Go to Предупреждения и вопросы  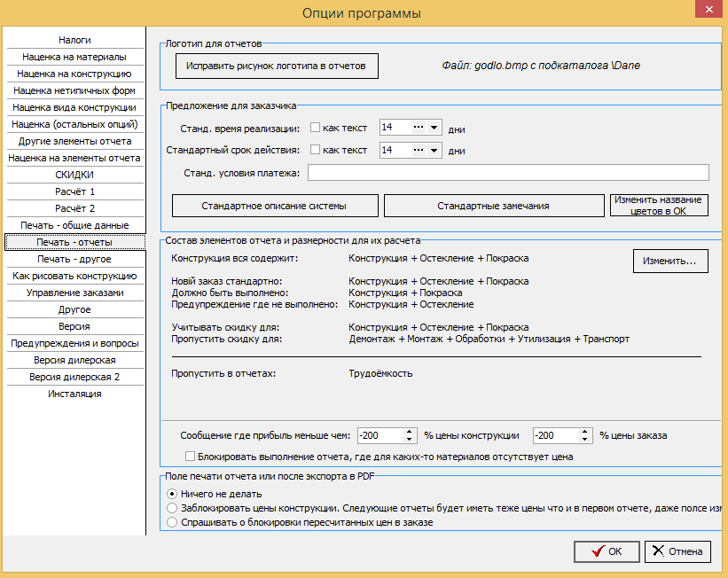74,343
